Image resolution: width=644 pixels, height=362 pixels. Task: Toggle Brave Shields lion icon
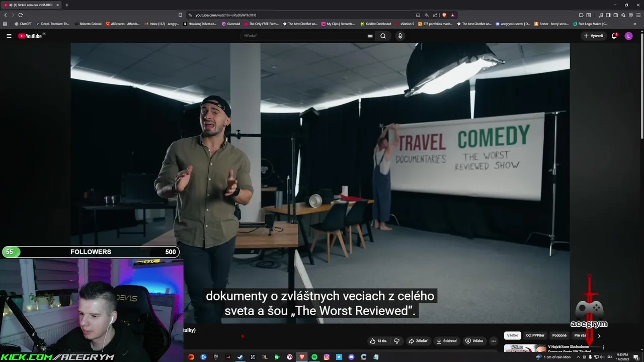[444, 15]
